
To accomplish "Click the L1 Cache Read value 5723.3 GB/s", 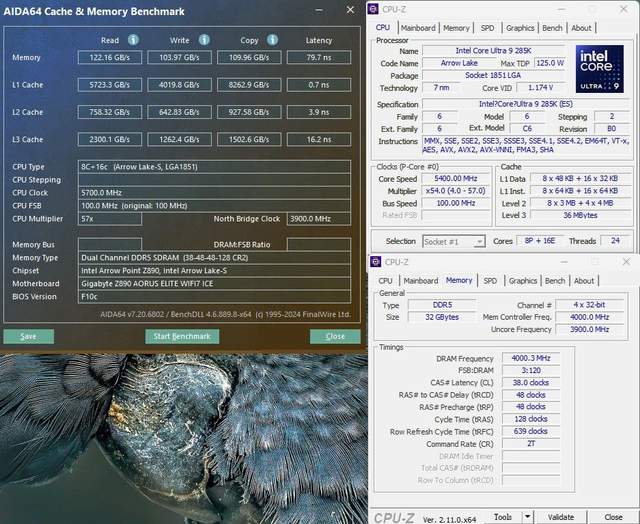I will (110, 85).
